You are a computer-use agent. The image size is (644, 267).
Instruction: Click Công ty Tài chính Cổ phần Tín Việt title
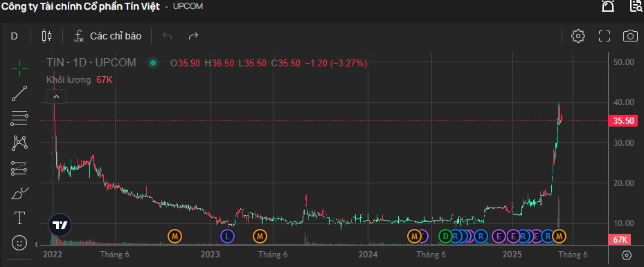point(81,6)
